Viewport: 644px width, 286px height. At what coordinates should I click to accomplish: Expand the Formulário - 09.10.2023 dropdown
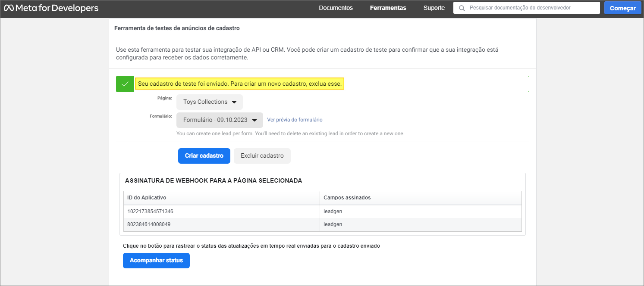pos(220,120)
